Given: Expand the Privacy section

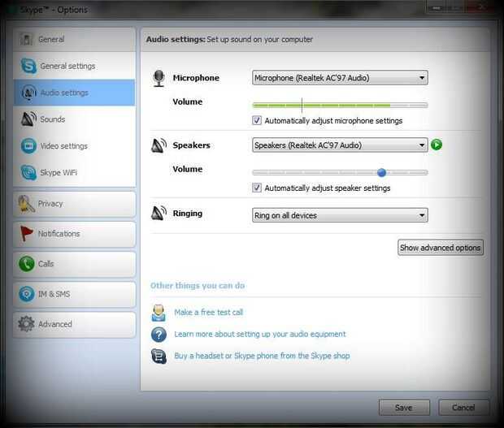Looking at the screenshot, I should pyautogui.click(x=74, y=204).
